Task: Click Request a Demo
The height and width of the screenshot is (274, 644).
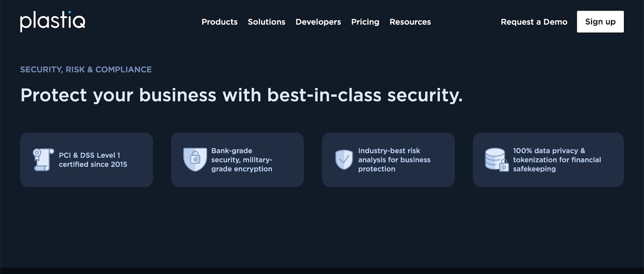Action: [534, 22]
